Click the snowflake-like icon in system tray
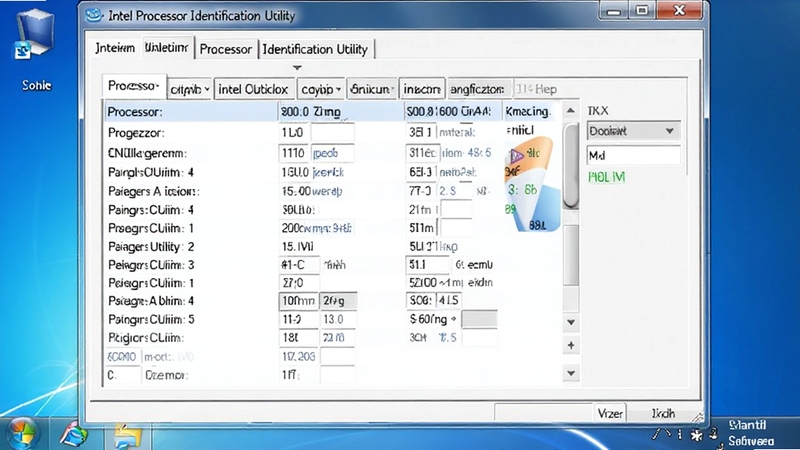 pos(696,435)
